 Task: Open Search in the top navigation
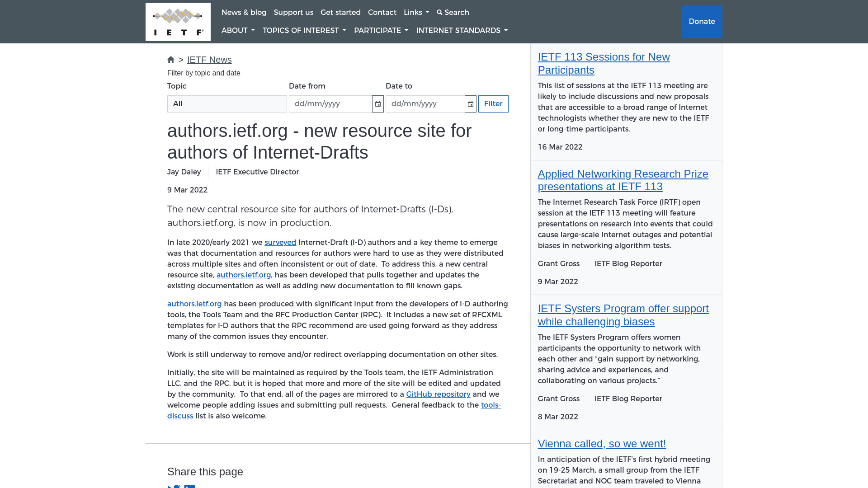pos(453,12)
